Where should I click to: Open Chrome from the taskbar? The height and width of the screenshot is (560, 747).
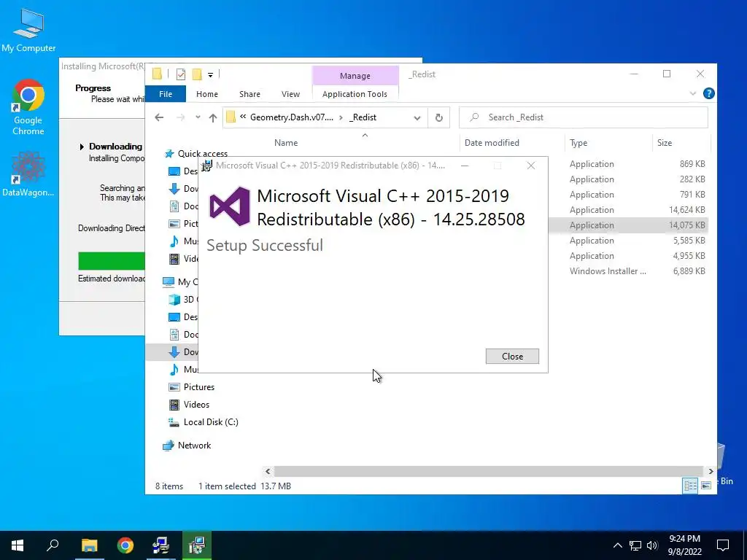[125, 545]
